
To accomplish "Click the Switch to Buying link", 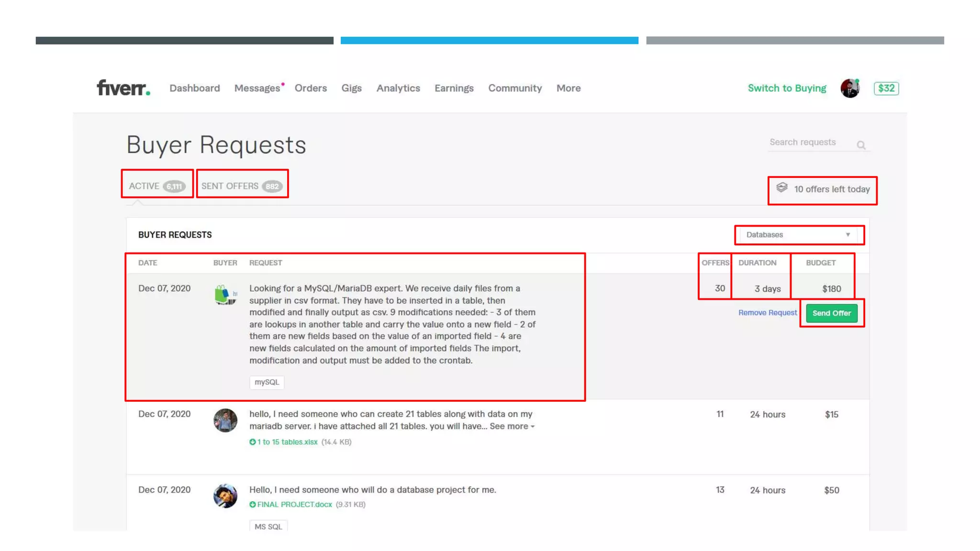I will tap(787, 88).
